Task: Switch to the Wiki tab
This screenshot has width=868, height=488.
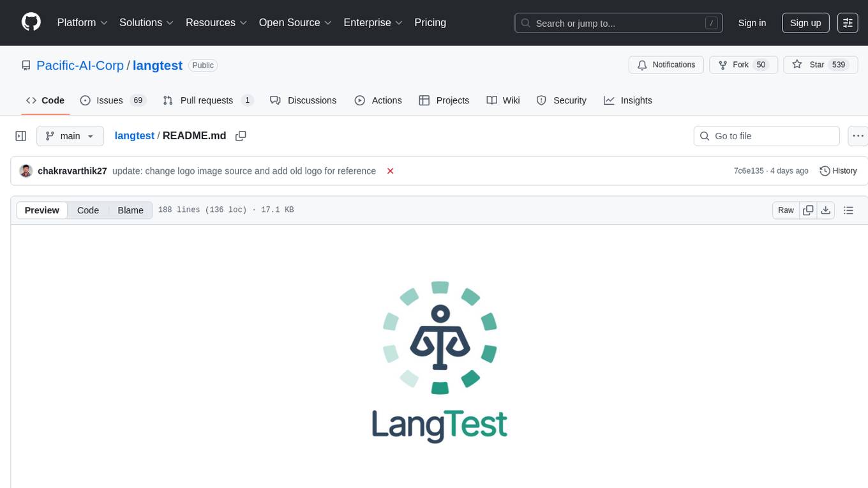Action: click(x=503, y=100)
